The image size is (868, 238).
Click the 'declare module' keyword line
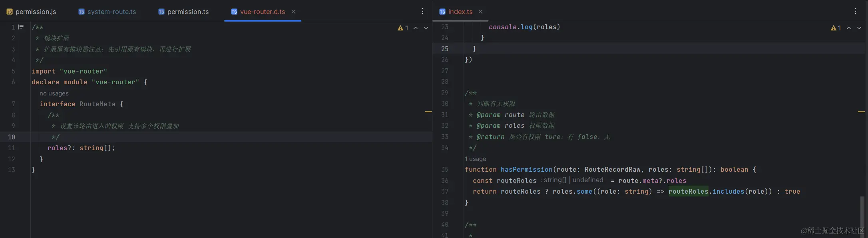pos(90,82)
